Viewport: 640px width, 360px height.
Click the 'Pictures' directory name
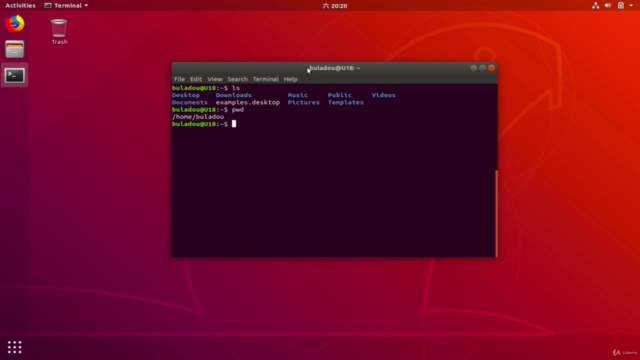click(304, 102)
